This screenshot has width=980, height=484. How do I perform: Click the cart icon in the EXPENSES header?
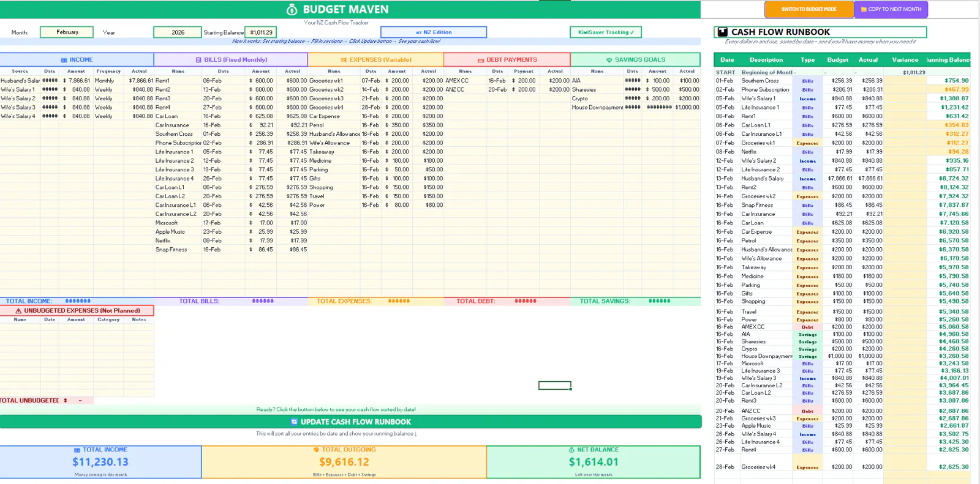point(344,60)
